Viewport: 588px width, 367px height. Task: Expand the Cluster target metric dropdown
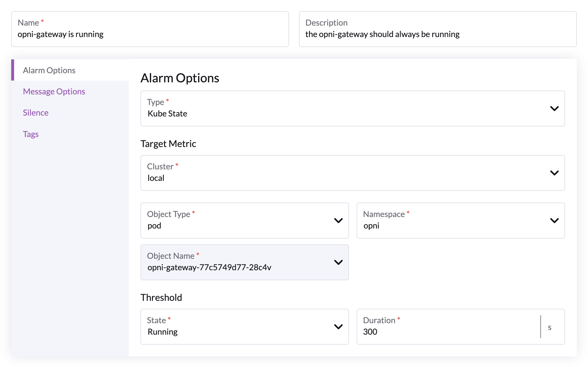pos(554,172)
